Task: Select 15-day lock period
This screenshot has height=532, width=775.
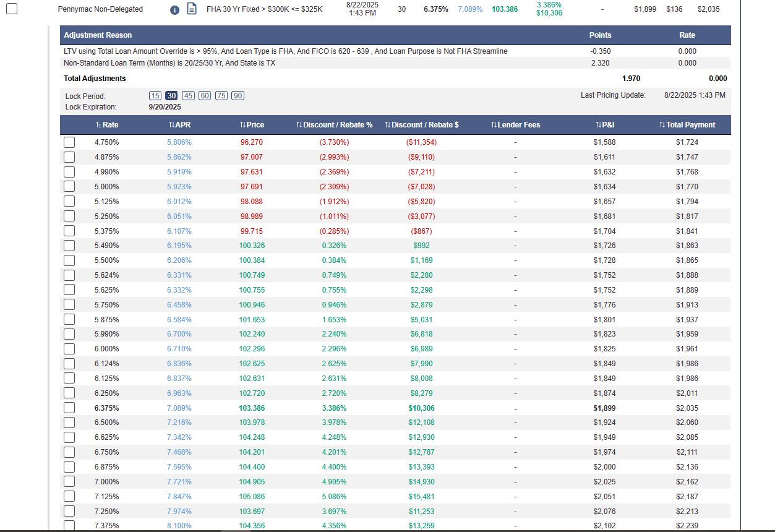Action: pyautogui.click(x=155, y=95)
